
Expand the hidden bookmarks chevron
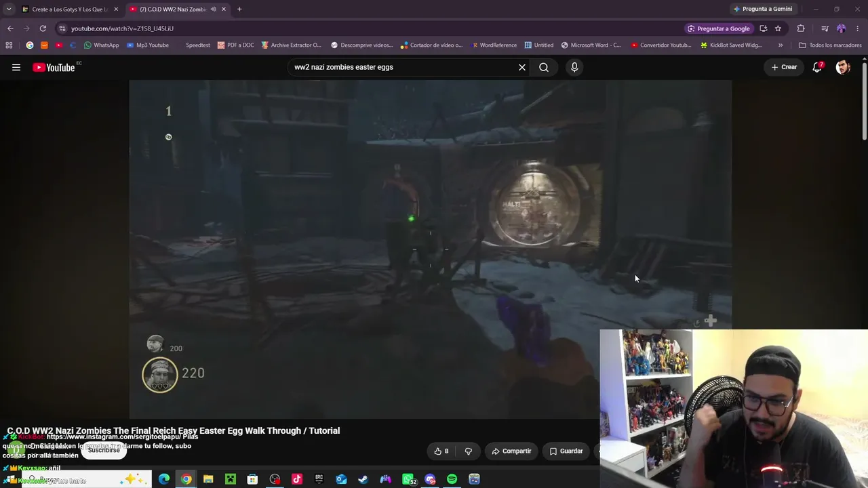point(781,45)
